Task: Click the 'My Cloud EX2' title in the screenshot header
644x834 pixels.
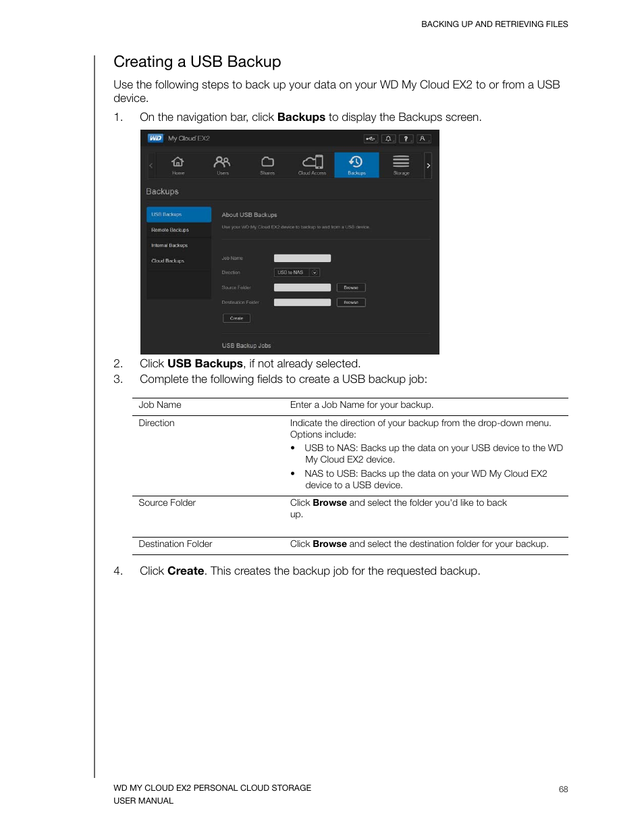Action: point(189,138)
